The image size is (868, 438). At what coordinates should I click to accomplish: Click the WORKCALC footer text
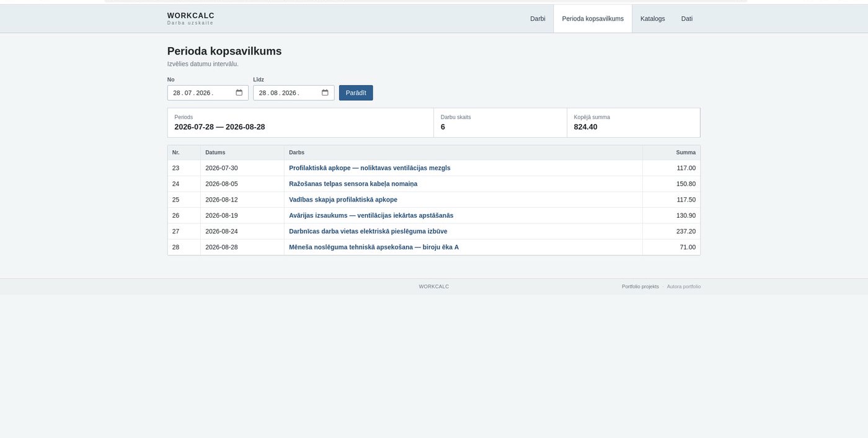point(434,287)
